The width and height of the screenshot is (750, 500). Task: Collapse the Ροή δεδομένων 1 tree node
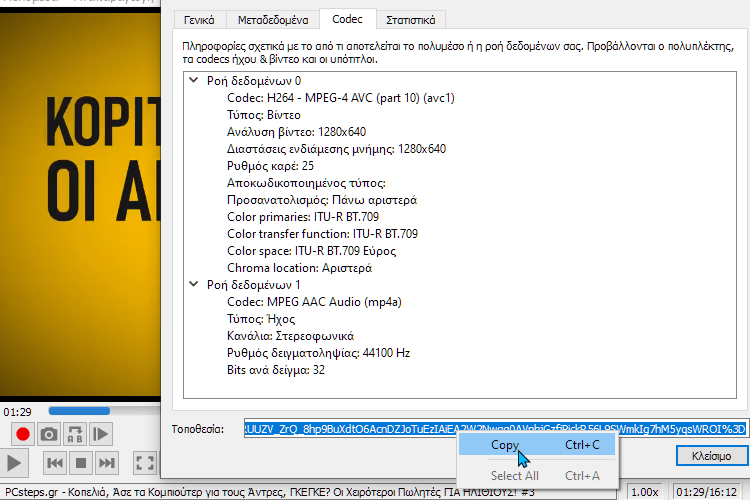pyautogui.click(x=194, y=284)
